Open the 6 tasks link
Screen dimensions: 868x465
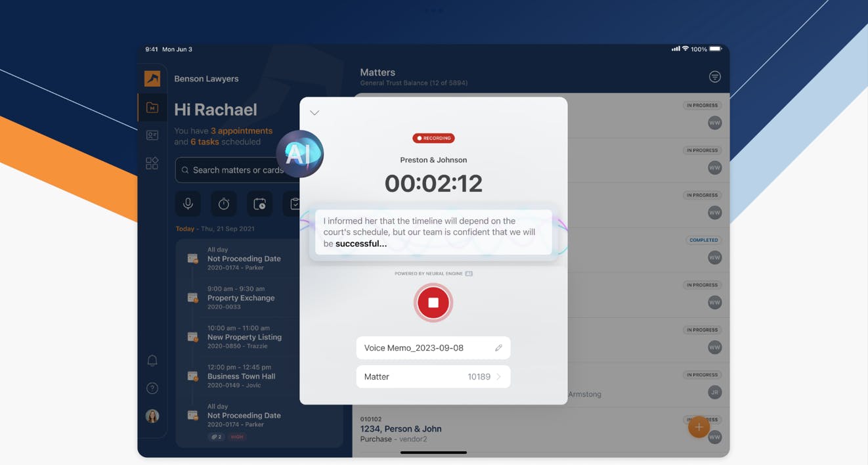(x=205, y=142)
